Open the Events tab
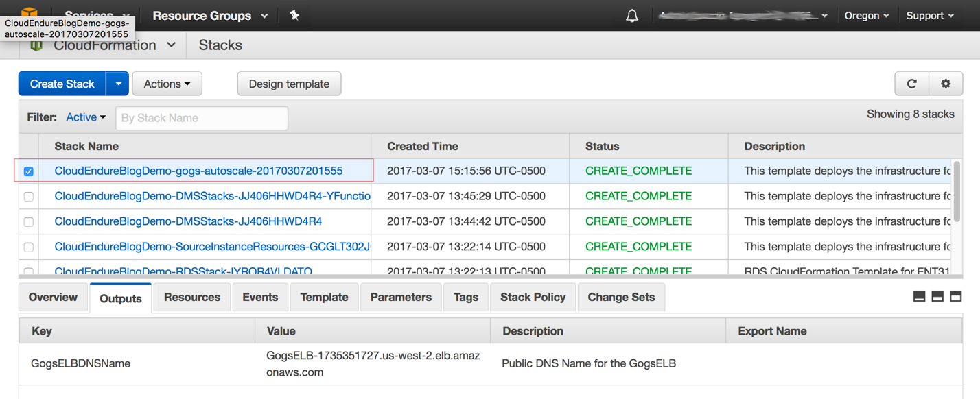Viewport: 980px width, 399px height. (260, 297)
